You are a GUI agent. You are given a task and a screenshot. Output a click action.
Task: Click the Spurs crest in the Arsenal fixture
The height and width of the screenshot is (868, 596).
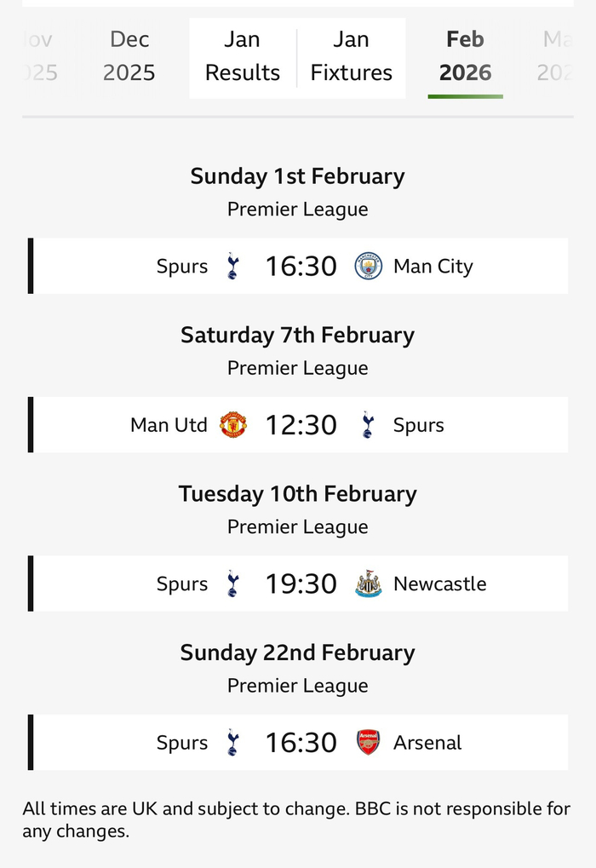tap(232, 743)
